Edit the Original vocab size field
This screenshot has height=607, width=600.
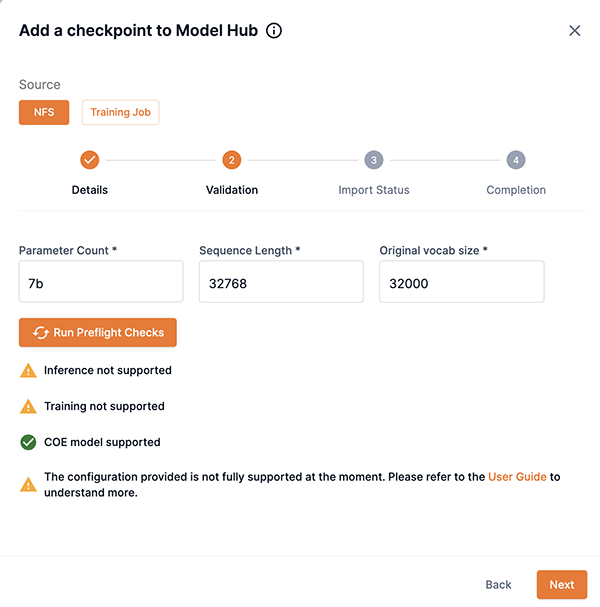pos(461,283)
